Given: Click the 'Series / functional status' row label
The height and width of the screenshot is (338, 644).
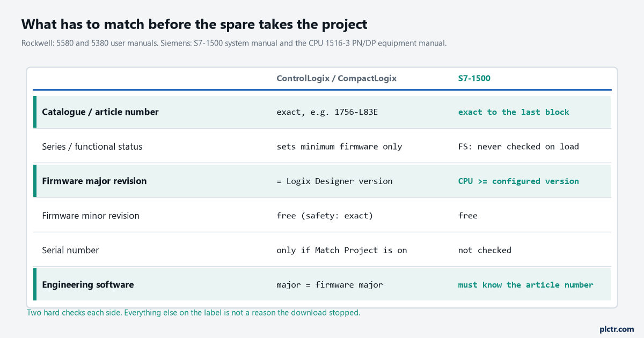Looking at the screenshot, I should tap(92, 146).
